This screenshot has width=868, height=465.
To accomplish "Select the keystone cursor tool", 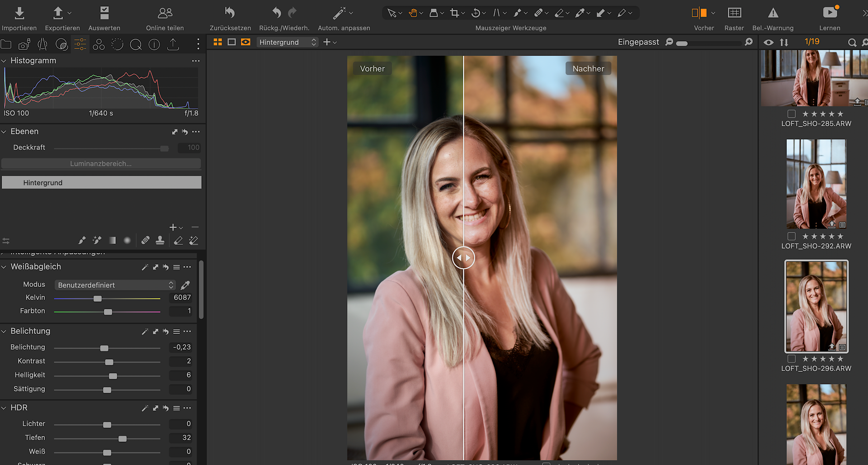I will click(496, 13).
